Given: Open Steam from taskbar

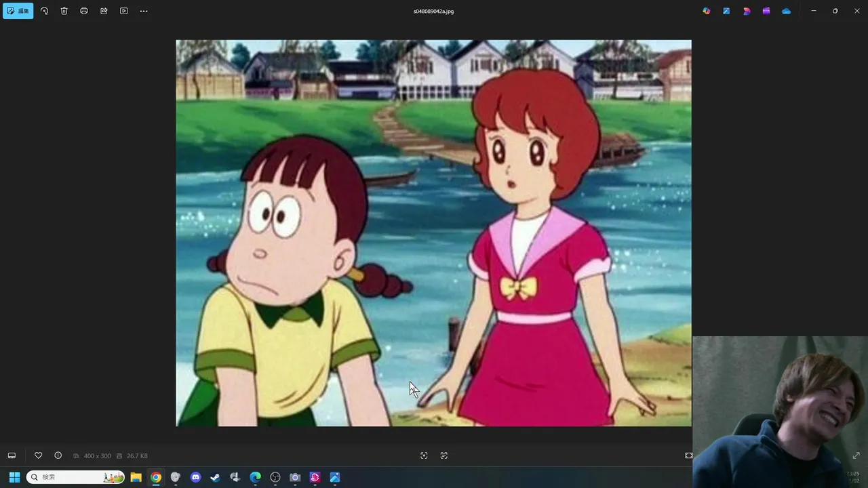Looking at the screenshot, I should (x=216, y=477).
